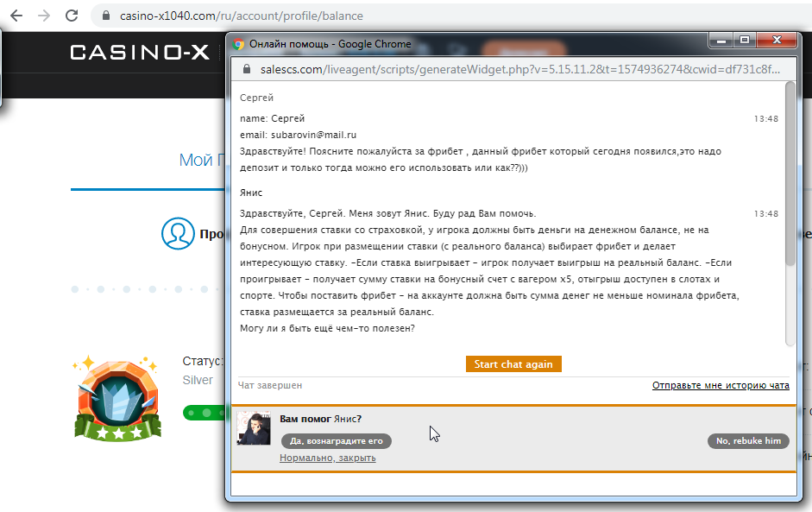Click the popup URL bar with salescs.com address
This screenshot has height=512, width=812.
coord(513,69)
